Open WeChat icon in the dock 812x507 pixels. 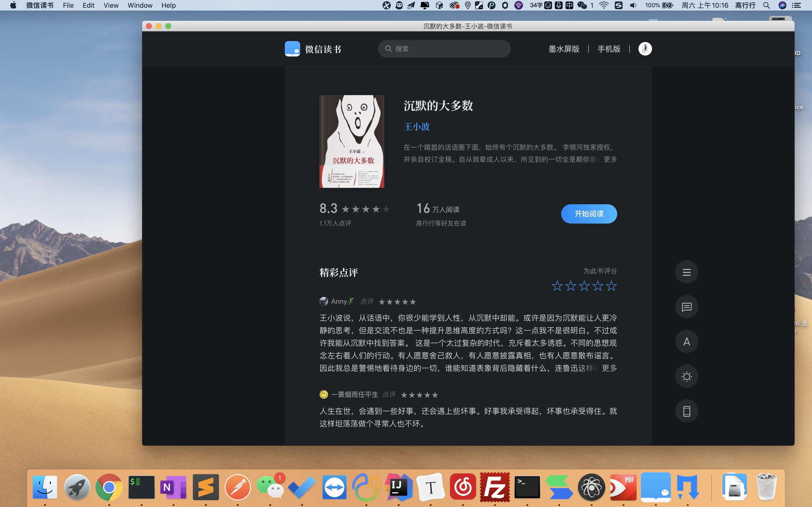coord(270,487)
